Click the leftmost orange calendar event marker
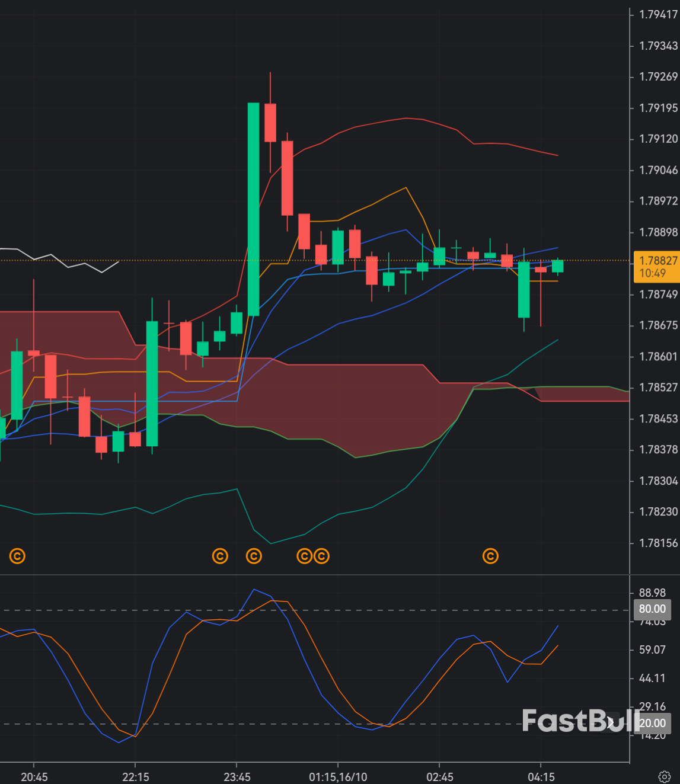Image resolution: width=680 pixels, height=784 pixels. [17, 556]
